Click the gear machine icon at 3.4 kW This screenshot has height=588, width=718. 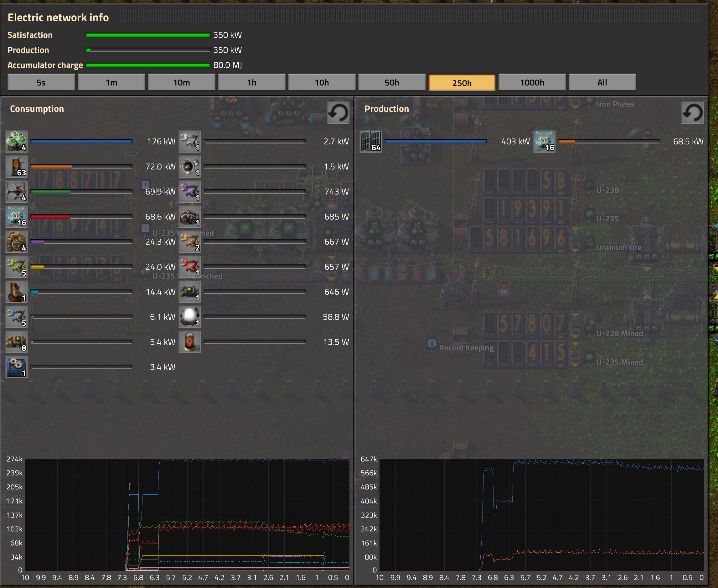[x=16, y=367]
